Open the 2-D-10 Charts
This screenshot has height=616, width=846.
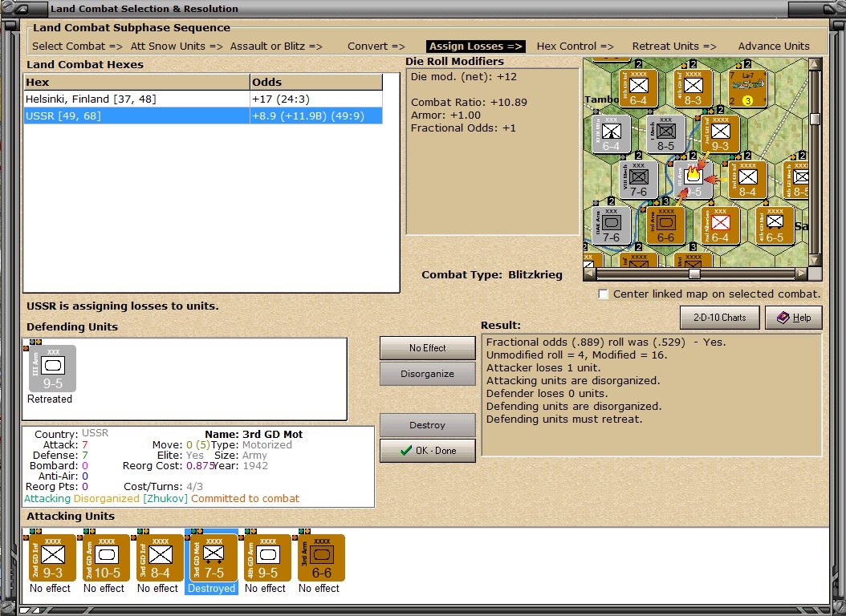[719, 318]
